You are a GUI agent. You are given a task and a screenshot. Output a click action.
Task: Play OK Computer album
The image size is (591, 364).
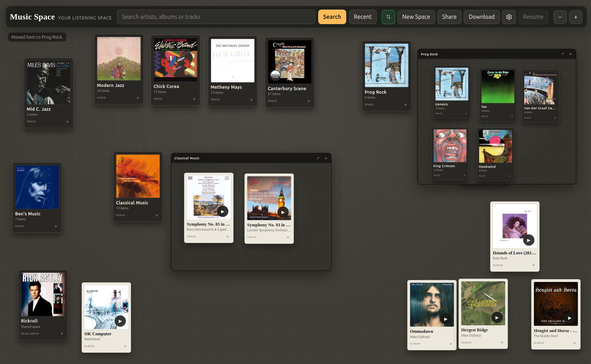click(x=120, y=321)
